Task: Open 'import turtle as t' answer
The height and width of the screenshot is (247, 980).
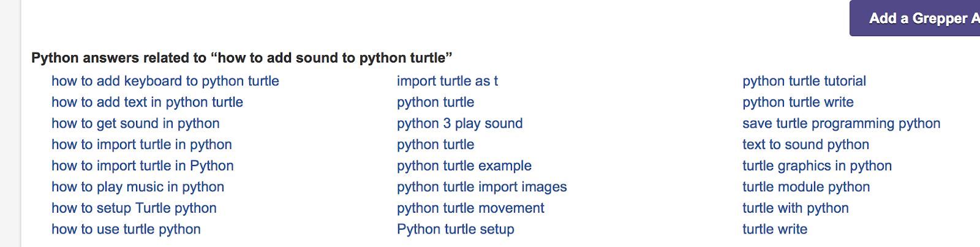Action: 447,81
